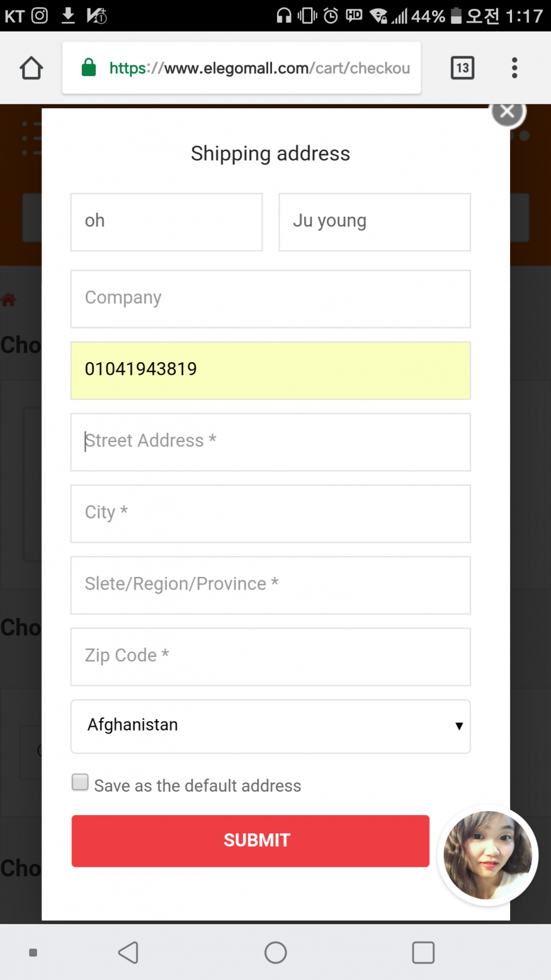Tap the Zip Code field
Image resolution: width=551 pixels, height=980 pixels.
pyautogui.click(x=270, y=656)
